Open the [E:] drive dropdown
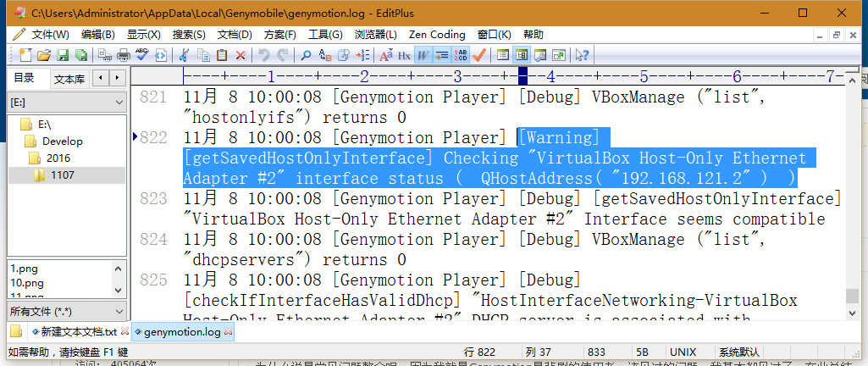 [x=66, y=103]
